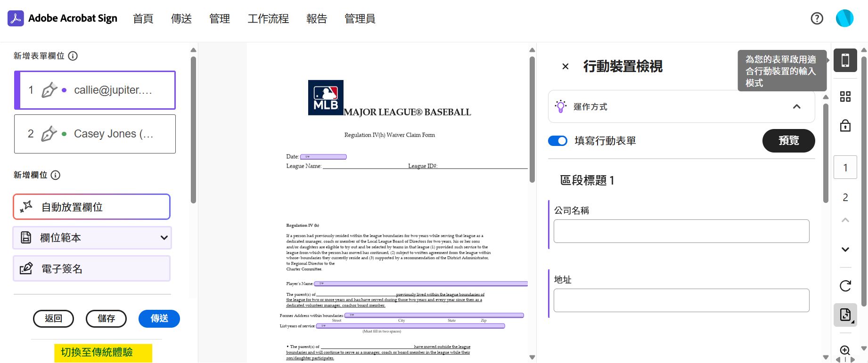
Task: Click info icon next to 新增表單欄位
Action: [x=73, y=56]
